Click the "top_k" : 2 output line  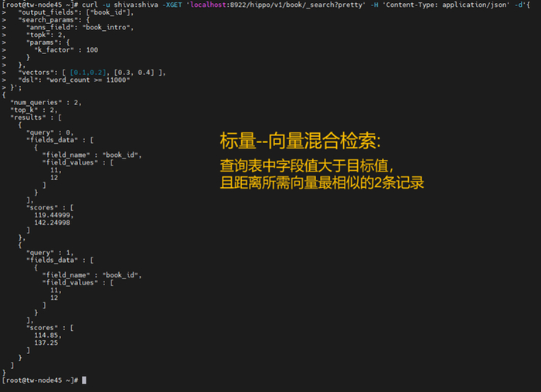click(x=34, y=110)
